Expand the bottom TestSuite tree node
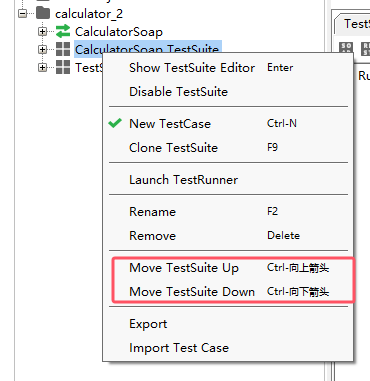 tap(42, 67)
